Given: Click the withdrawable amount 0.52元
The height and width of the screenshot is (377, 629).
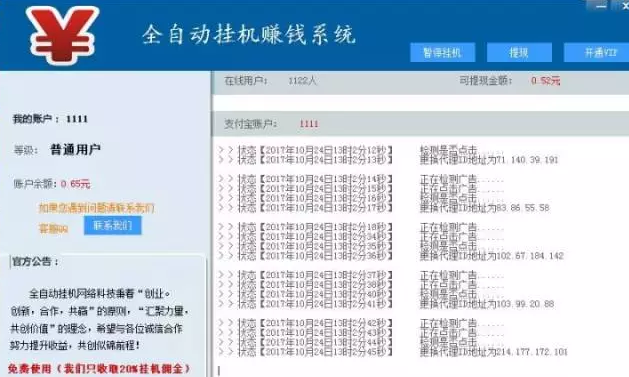Looking at the screenshot, I should 545,81.
